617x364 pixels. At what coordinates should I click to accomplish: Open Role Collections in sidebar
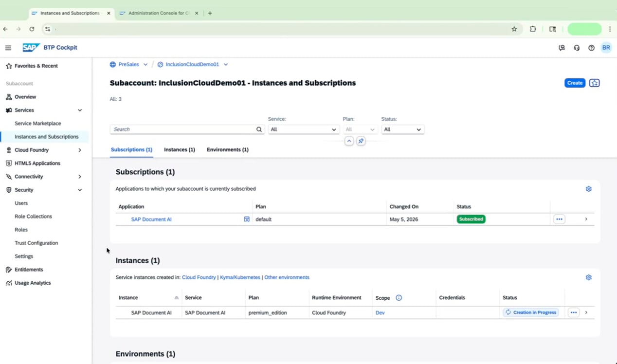point(33,217)
